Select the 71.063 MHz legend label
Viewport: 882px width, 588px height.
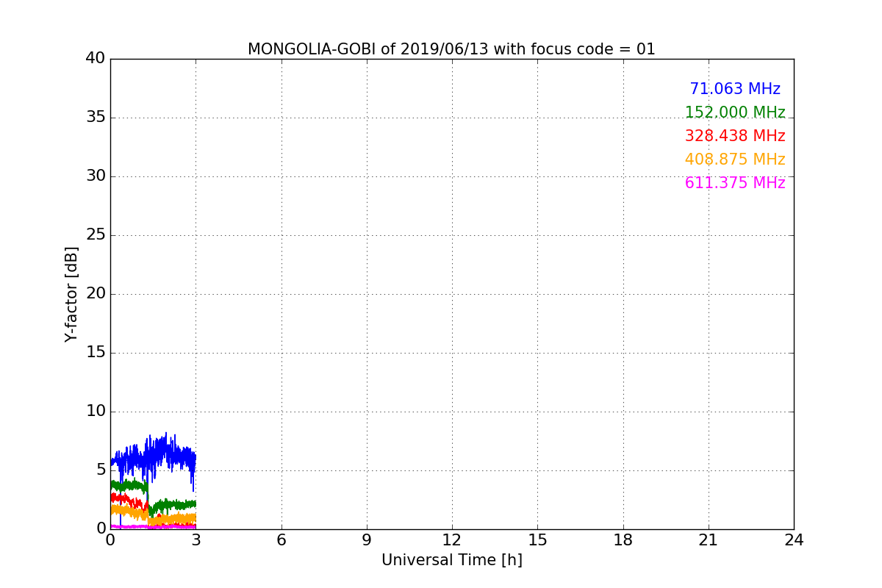click(735, 89)
